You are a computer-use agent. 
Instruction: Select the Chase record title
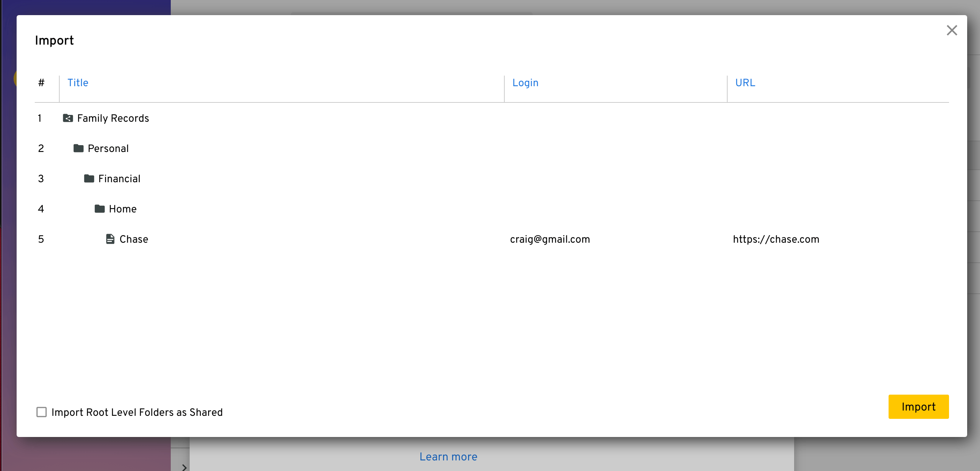click(x=133, y=239)
